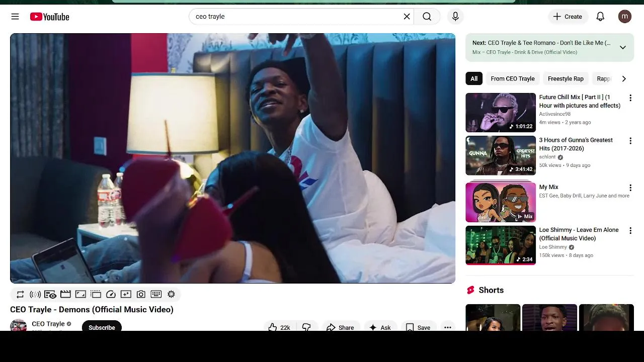Click the 'Activesince98' channel name
Viewport: 644px width, 362px height.
click(x=555, y=114)
